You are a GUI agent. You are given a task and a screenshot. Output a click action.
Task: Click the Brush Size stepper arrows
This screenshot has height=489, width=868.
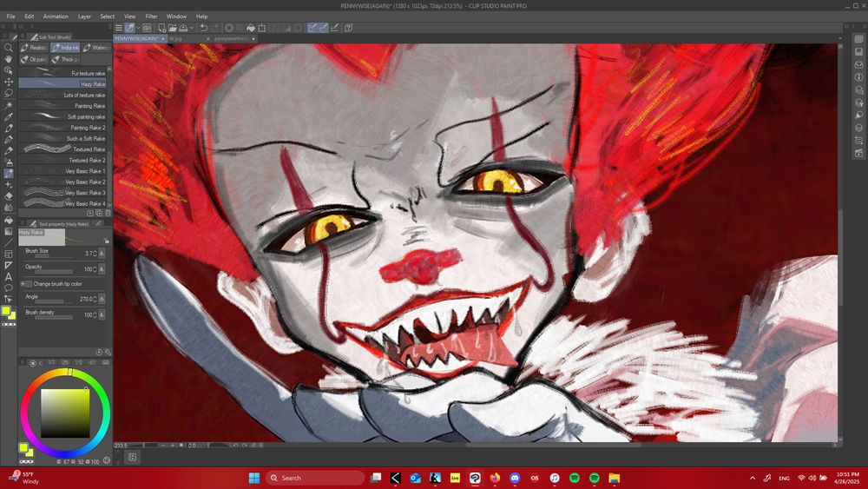[95, 253]
